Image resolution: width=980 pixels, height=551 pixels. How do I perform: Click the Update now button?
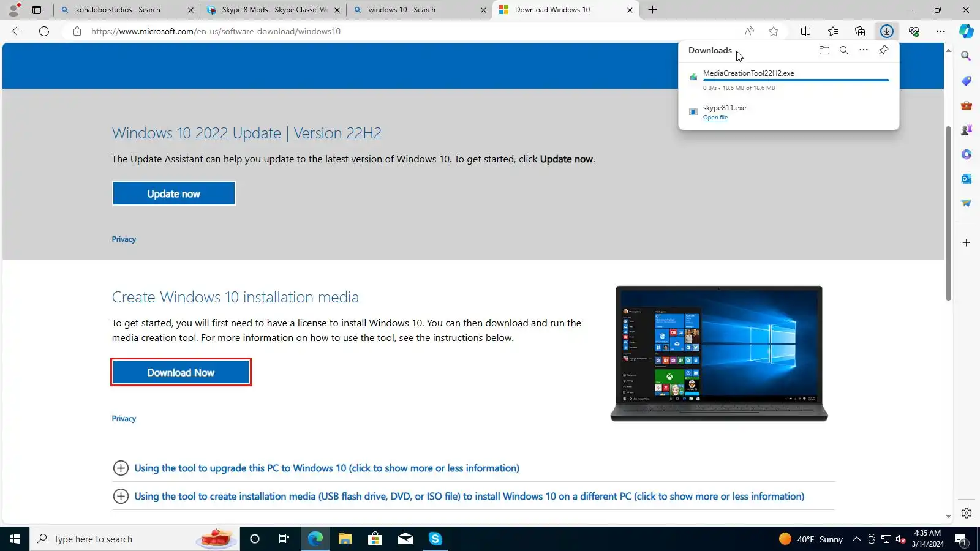coord(173,193)
